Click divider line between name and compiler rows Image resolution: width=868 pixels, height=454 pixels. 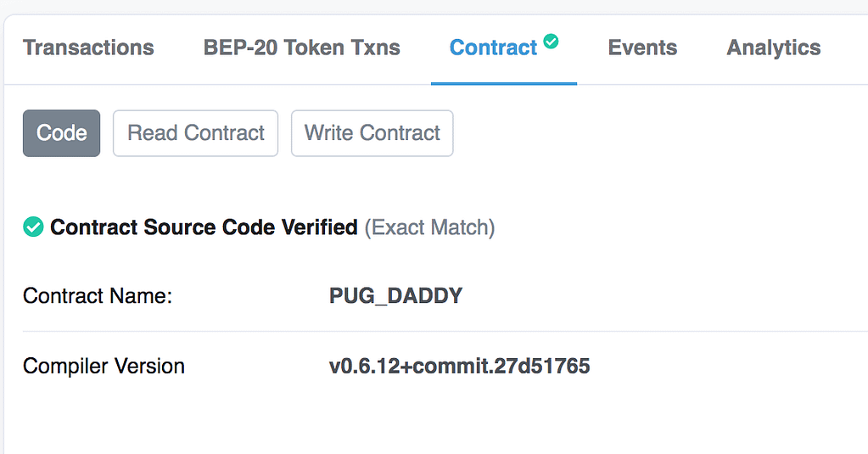coord(445,331)
